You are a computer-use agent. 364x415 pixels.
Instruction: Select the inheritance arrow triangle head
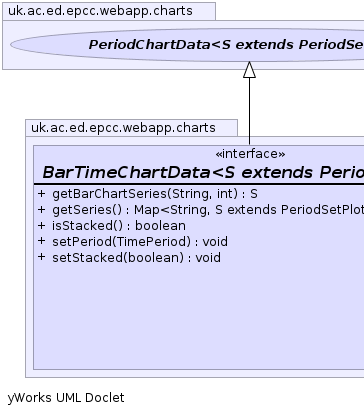(x=249, y=70)
